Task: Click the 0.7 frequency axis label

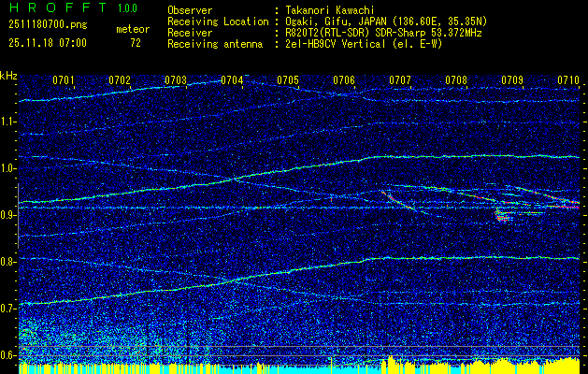Action: coord(7,308)
